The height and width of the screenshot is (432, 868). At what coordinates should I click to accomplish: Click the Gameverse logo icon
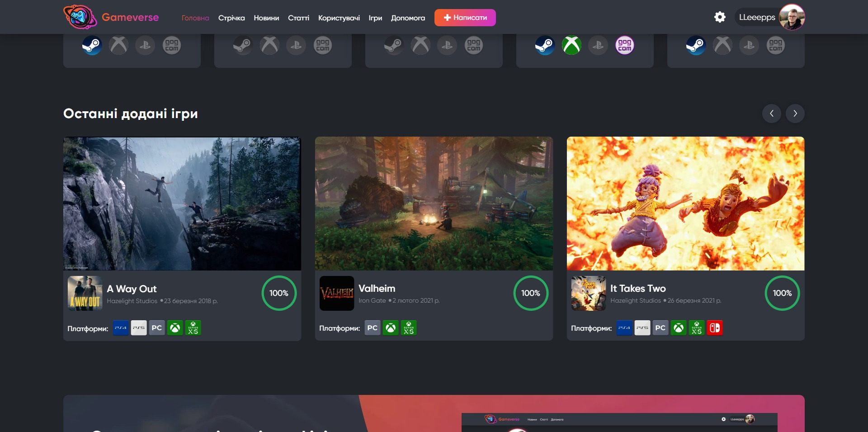pos(80,17)
